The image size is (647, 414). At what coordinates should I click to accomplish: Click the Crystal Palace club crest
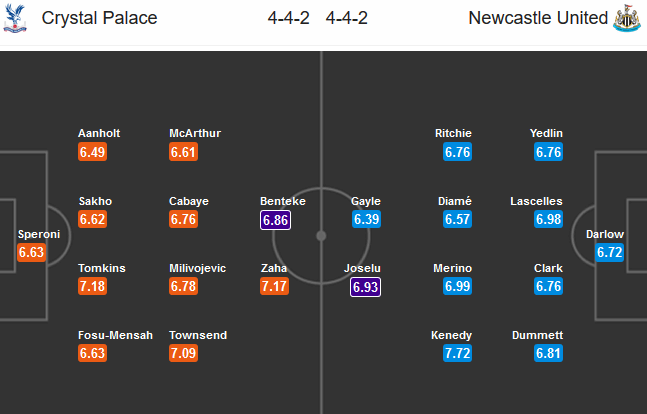[15, 19]
